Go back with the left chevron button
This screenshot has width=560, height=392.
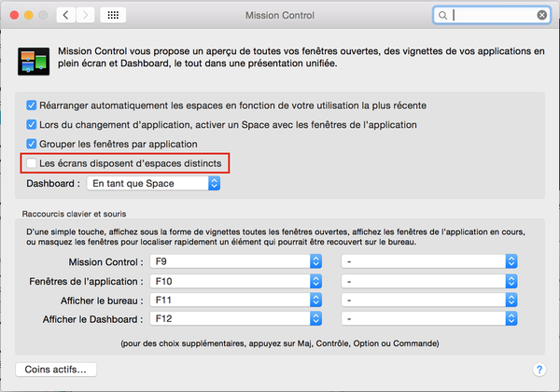[65, 15]
